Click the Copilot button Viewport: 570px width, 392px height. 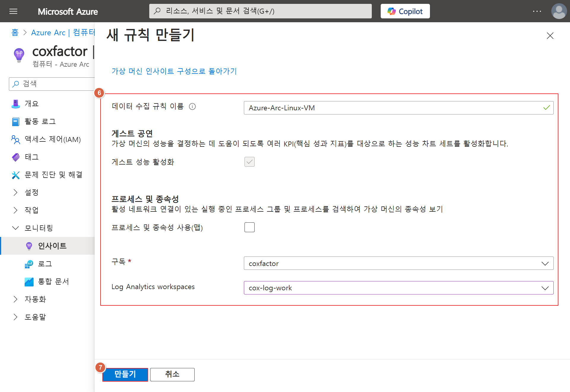point(405,11)
